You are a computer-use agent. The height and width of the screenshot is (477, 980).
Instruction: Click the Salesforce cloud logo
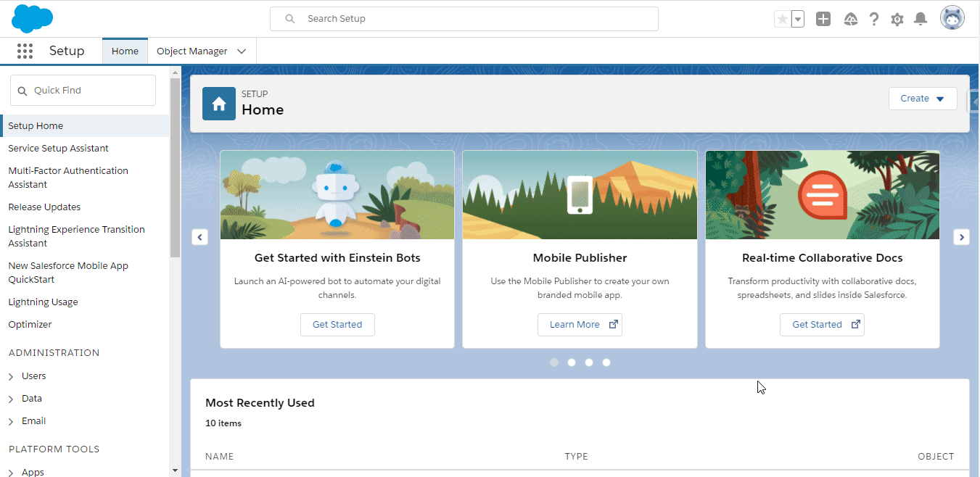33,18
